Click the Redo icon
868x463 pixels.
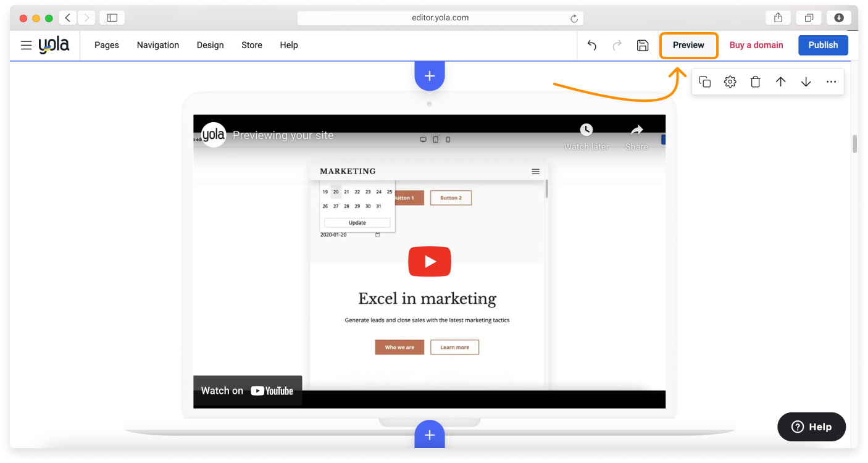click(617, 45)
